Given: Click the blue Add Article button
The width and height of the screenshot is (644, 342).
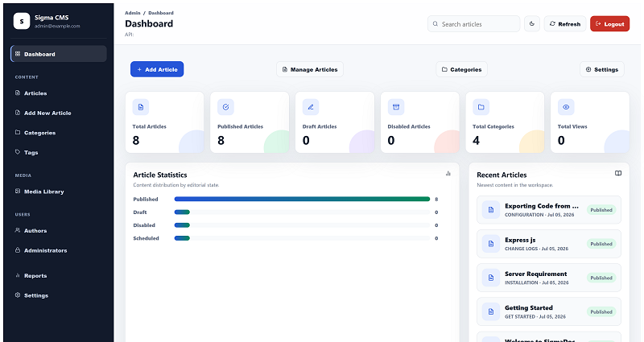Looking at the screenshot, I should [x=157, y=69].
